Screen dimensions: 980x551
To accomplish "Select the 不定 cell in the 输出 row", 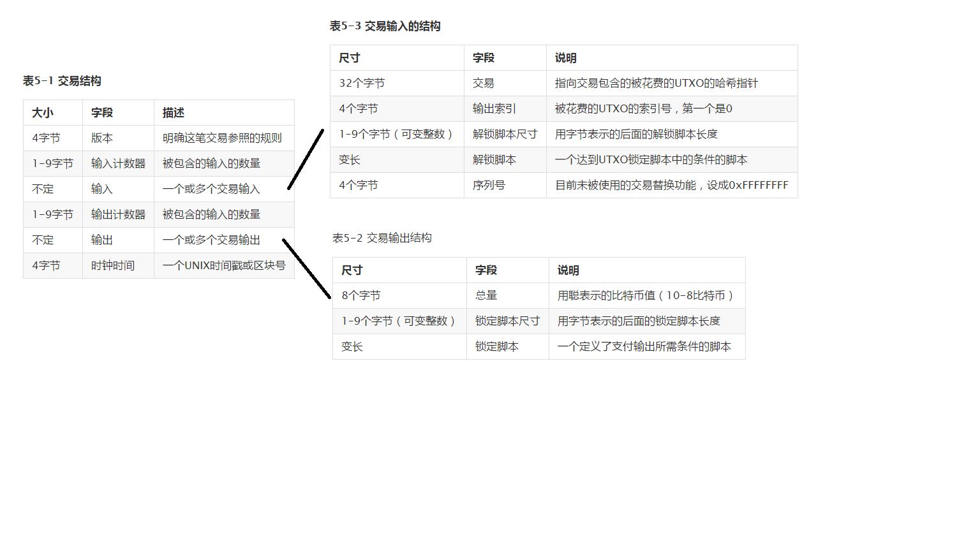I will (x=53, y=240).
